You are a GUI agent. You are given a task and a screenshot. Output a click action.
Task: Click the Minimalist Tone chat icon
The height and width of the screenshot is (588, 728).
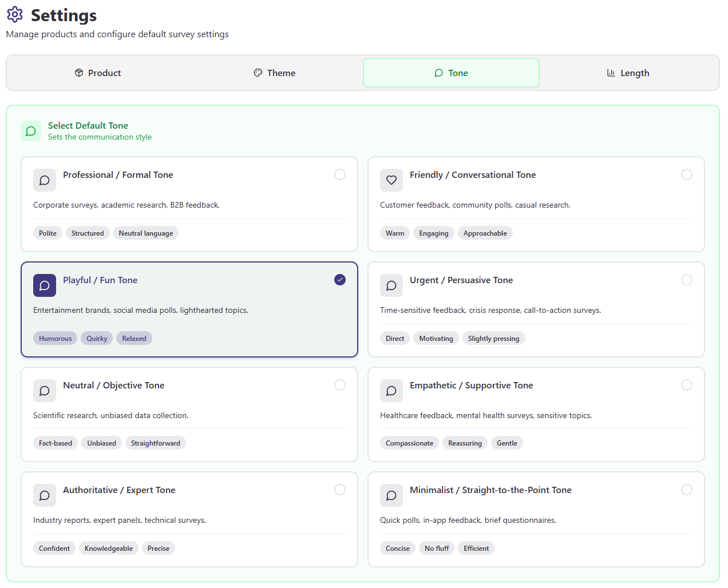(391, 495)
